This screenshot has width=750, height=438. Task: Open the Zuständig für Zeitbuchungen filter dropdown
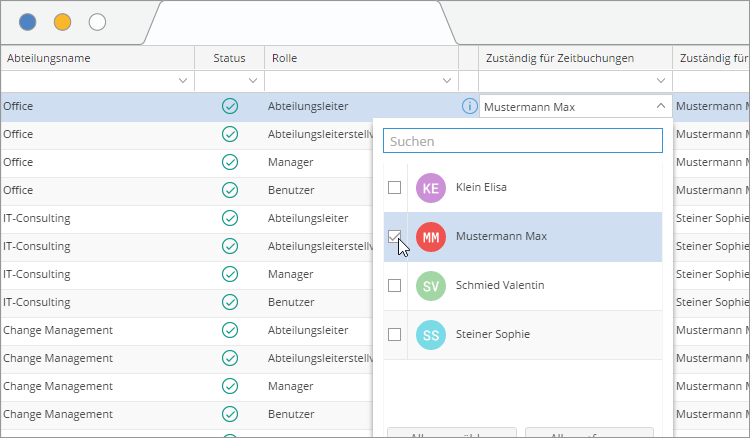point(659,80)
